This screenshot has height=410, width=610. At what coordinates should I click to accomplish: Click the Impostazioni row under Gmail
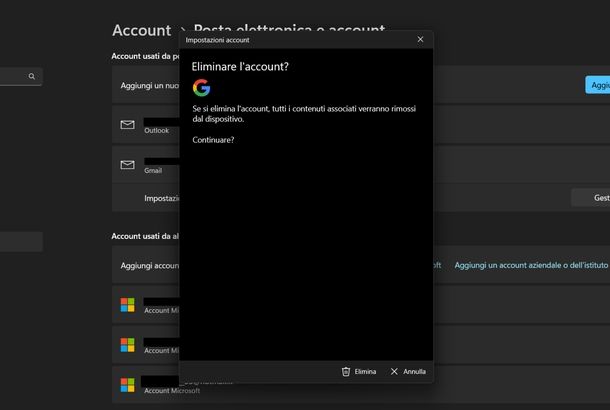pos(361,198)
